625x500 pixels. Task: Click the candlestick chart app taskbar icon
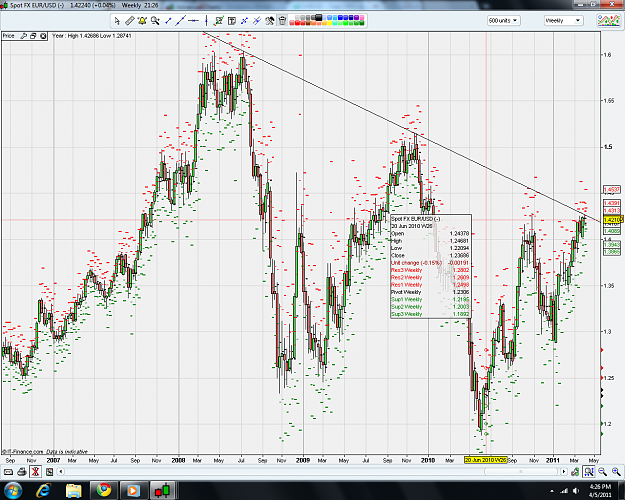click(163, 490)
